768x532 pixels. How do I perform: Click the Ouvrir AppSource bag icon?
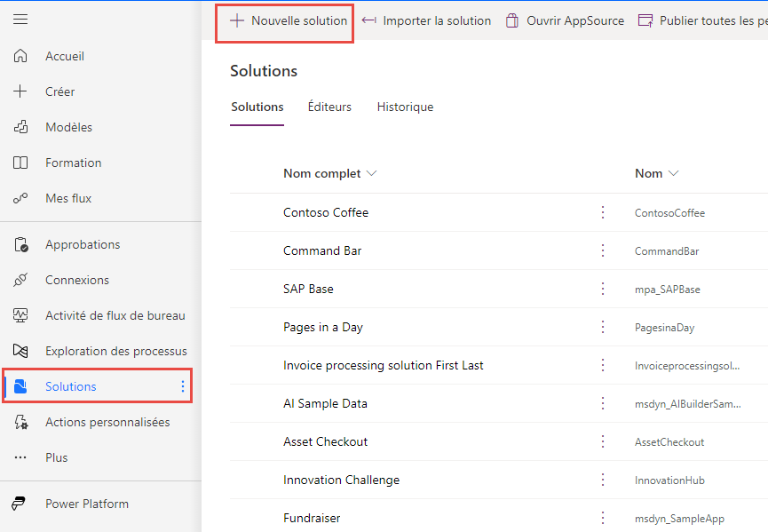(x=512, y=20)
